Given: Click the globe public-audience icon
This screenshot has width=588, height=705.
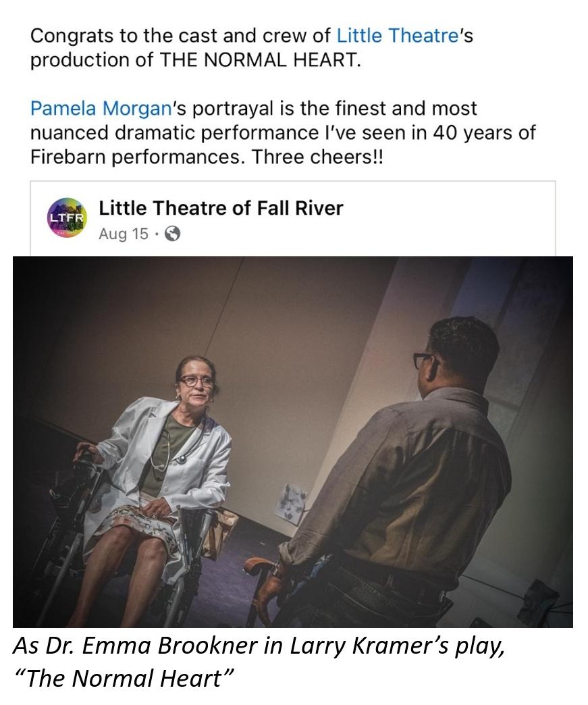Looking at the screenshot, I should pos(173,234).
